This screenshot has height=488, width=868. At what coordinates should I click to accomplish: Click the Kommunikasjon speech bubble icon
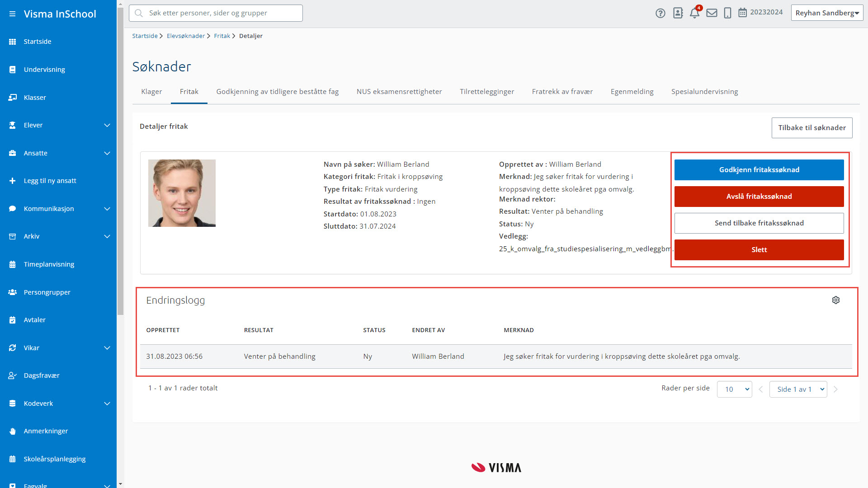tap(13, 209)
